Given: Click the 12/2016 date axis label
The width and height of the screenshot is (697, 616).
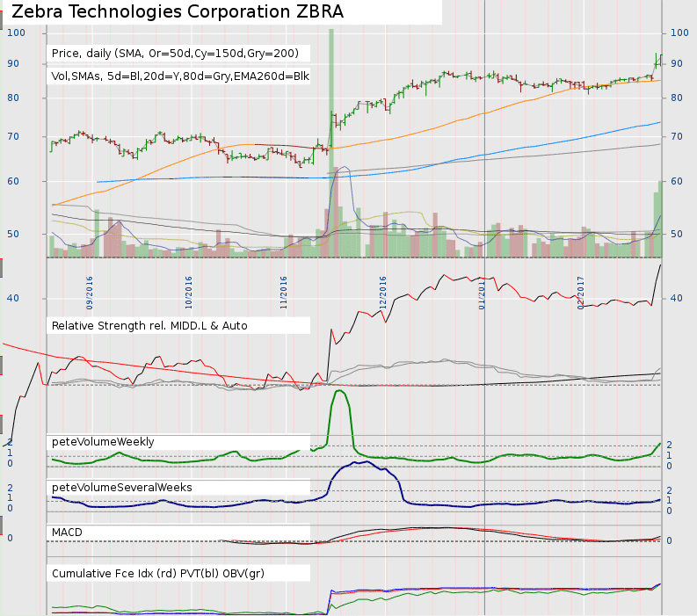Looking at the screenshot, I should [382, 293].
